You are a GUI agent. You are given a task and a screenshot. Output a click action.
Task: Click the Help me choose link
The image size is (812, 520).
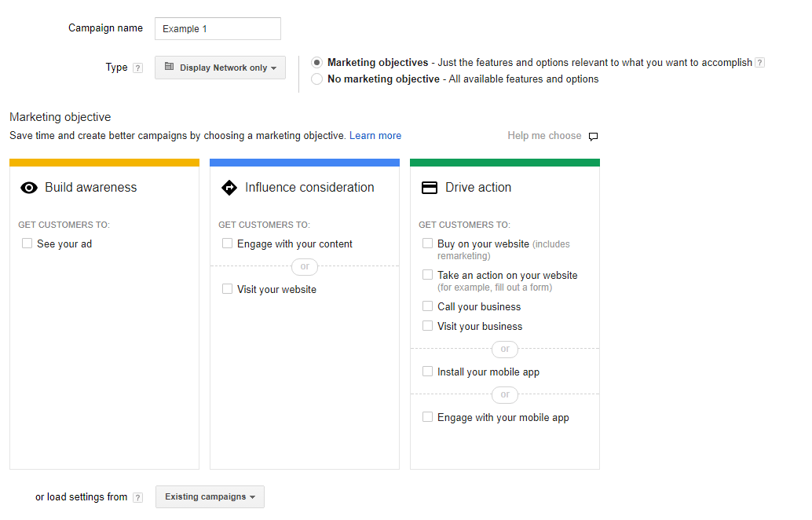[544, 136]
